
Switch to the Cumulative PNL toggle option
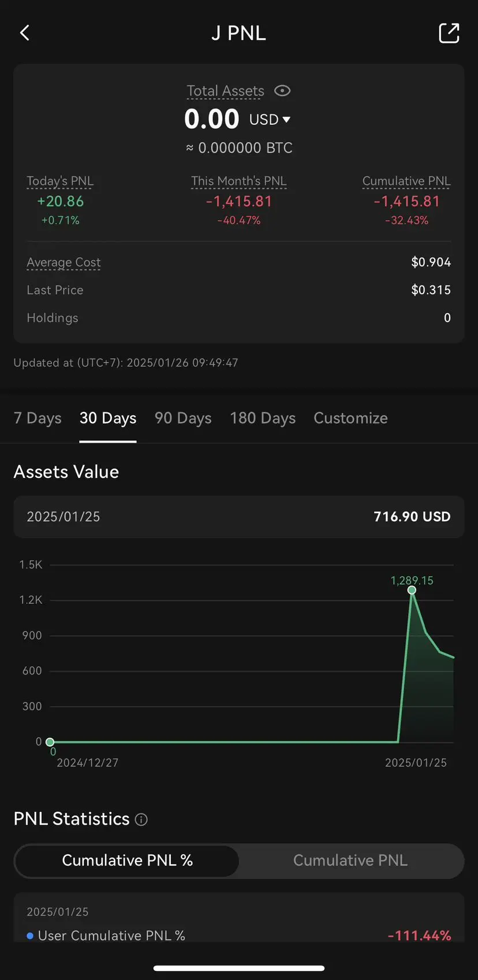pos(350,860)
